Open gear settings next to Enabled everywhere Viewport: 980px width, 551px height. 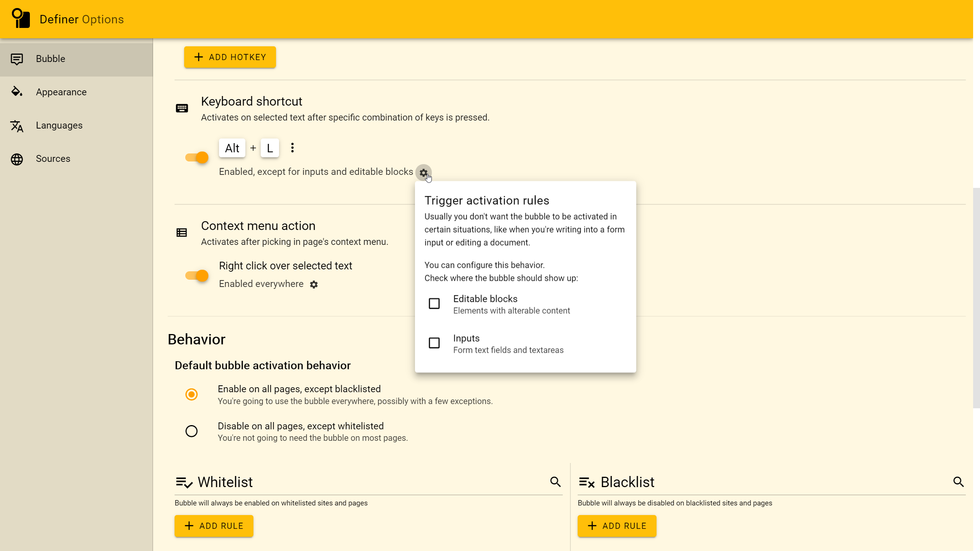tap(314, 284)
